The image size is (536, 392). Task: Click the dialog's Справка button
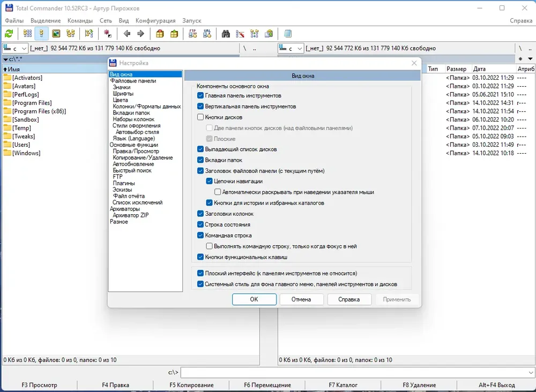click(x=349, y=299)
